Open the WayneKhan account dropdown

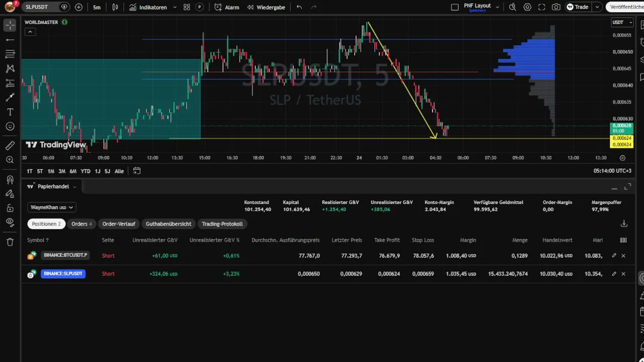click(52, 207)
